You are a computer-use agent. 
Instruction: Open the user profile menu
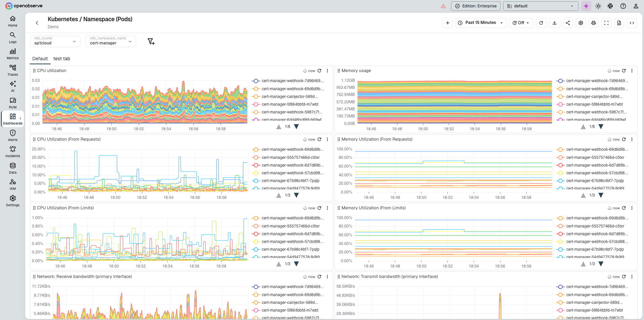click(x=636, y=6)
